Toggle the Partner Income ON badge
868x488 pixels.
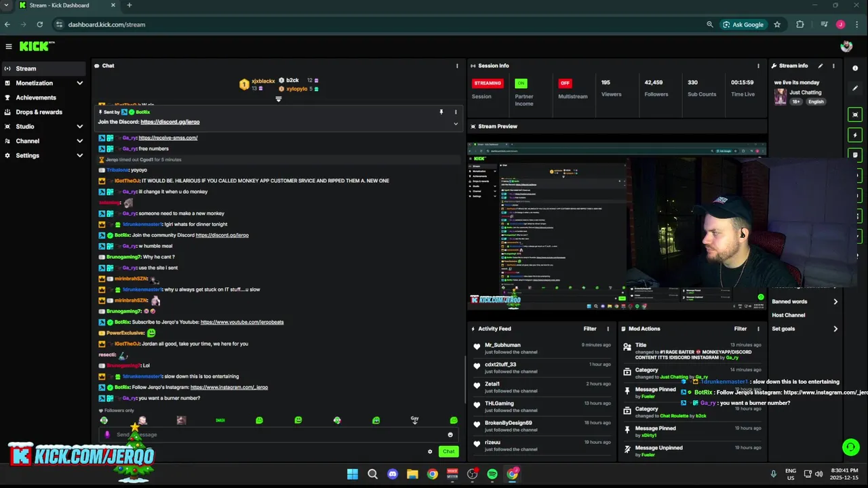[521, 83]
